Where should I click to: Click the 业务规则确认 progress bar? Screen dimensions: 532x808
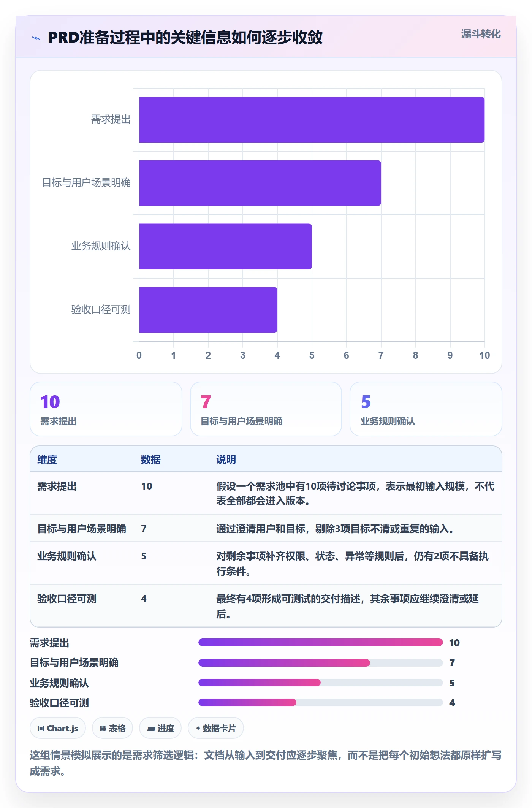click(x=321, y=683)
